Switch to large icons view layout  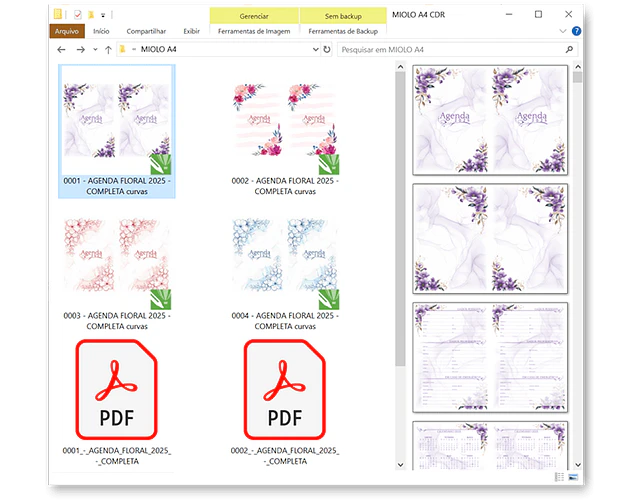[574, 476]
